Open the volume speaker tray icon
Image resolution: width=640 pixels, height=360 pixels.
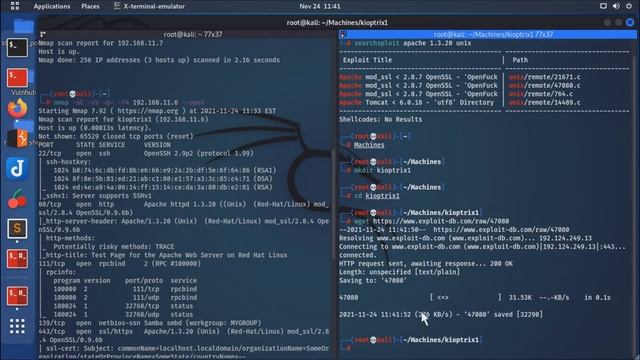click(616, 6)
